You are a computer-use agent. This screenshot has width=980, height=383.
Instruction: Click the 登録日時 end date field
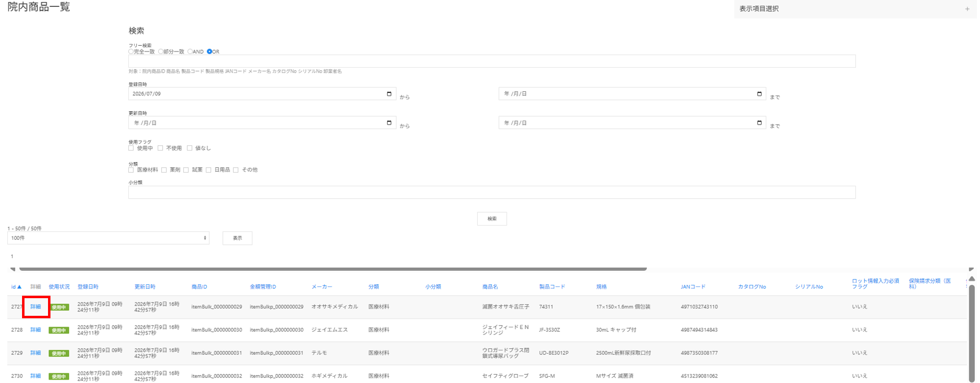[x=632, y=94]
